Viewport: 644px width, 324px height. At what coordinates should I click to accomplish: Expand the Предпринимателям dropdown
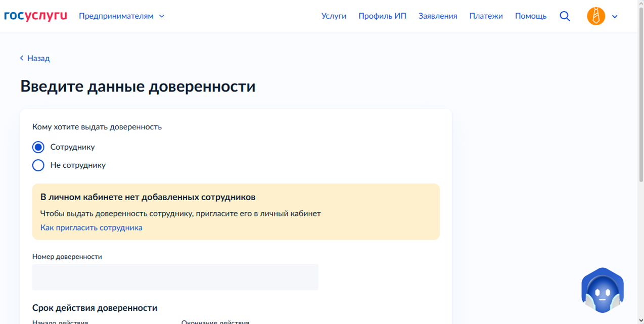[121, 16]
